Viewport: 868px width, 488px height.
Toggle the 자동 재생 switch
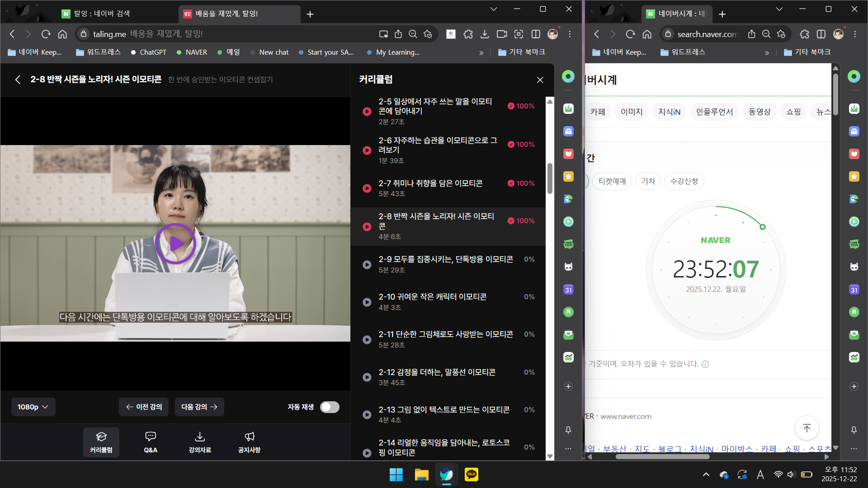tap(330, 407)
